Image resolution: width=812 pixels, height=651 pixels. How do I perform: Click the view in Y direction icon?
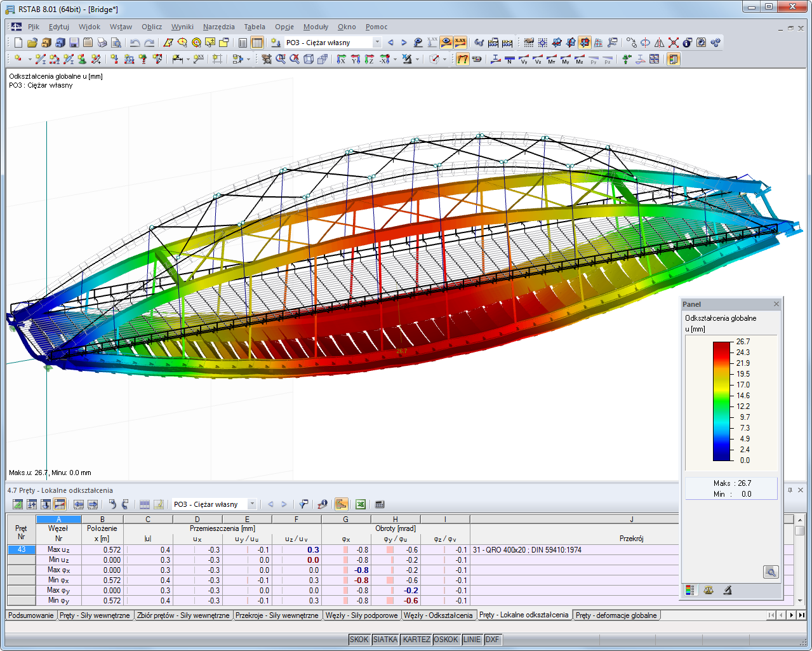point(356,59)
